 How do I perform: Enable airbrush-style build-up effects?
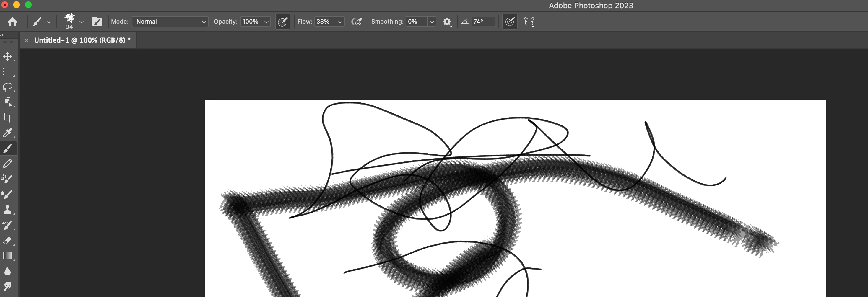click(x=357, y=22)
